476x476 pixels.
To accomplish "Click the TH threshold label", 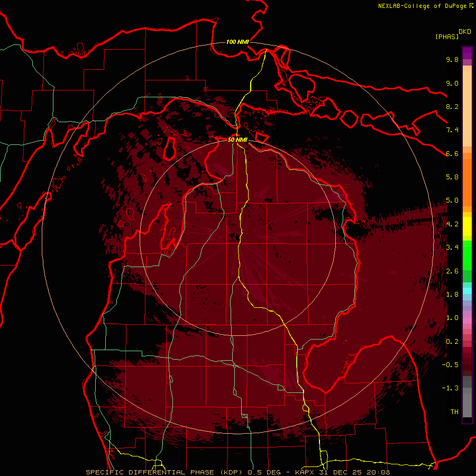I will point(454,412).
